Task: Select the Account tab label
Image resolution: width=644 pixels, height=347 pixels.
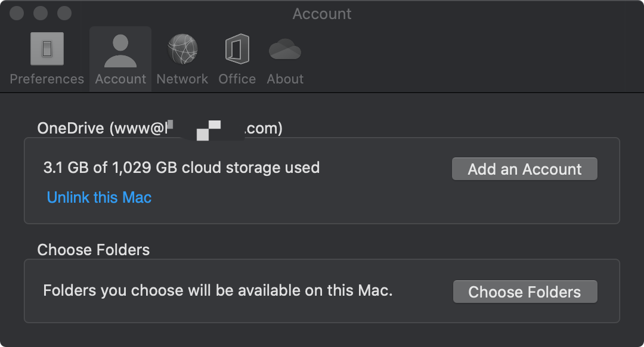Action: pos(120,79)
